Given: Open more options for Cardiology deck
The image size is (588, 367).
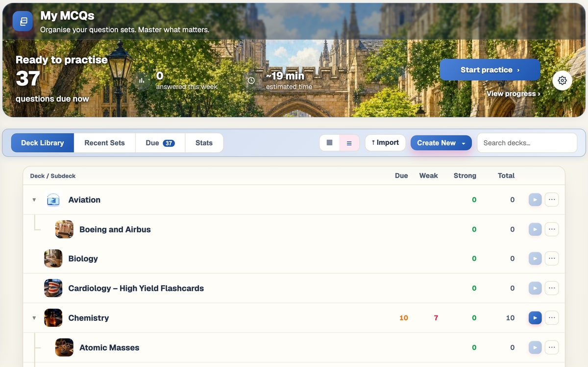Looking at the screenshot, I should 552,288.
